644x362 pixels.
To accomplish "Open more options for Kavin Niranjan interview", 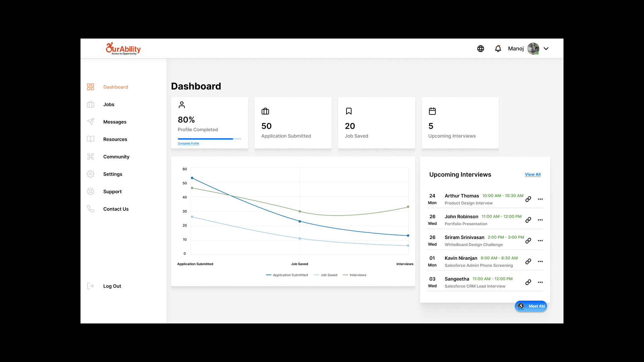I will click(540, 261).
